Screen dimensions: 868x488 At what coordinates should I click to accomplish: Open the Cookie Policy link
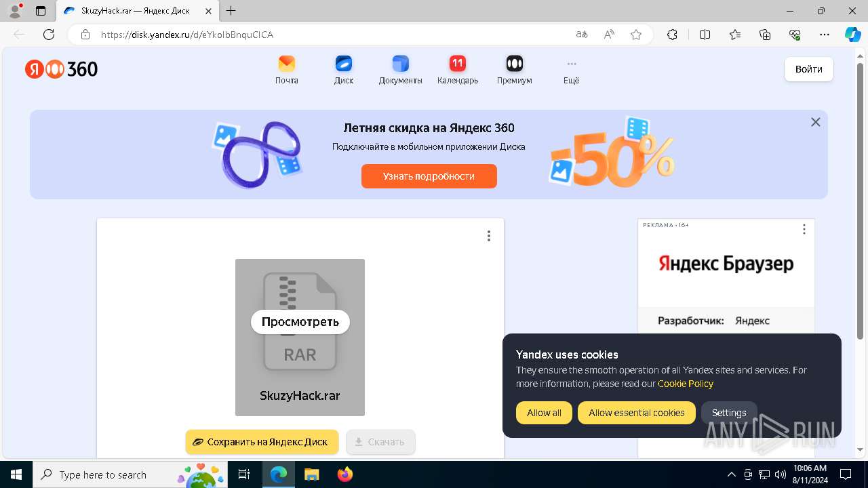coord(686,384)
